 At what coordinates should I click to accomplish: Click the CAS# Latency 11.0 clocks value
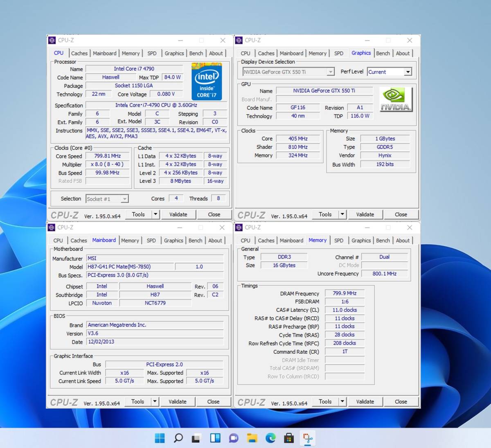(x=345, y=310)
